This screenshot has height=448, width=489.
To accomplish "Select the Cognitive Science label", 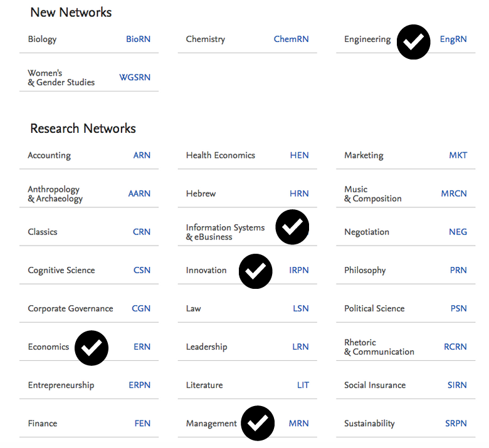I will pos(61,271).
